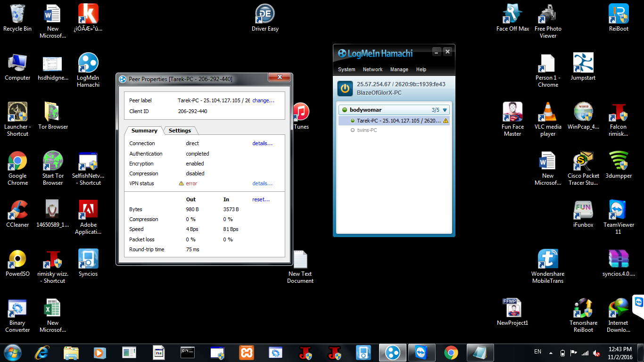
Task: Select Tarek-PC peer row in Hamachi
Action: (394, 121)
